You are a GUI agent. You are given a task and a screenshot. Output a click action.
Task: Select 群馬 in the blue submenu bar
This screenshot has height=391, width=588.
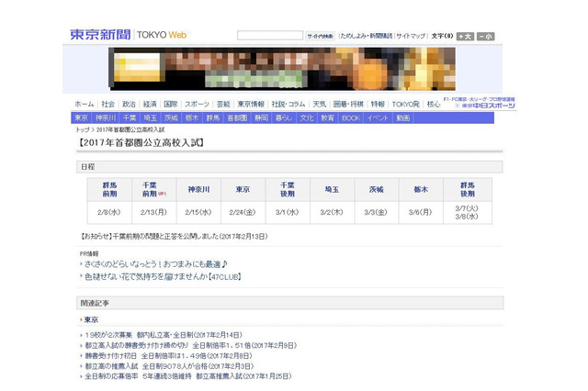[212, 118]
